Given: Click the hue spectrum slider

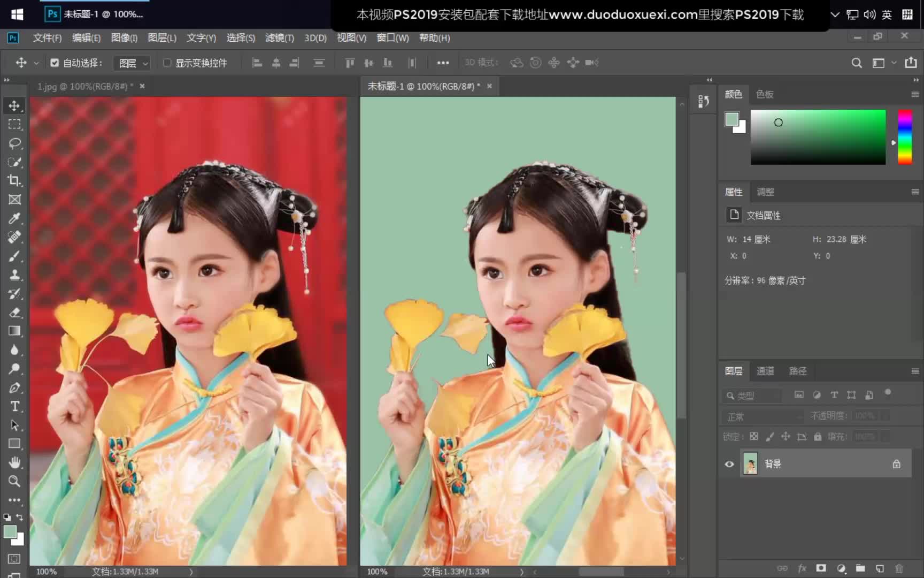Looking at the screenshot, I should tap(905, 137).
